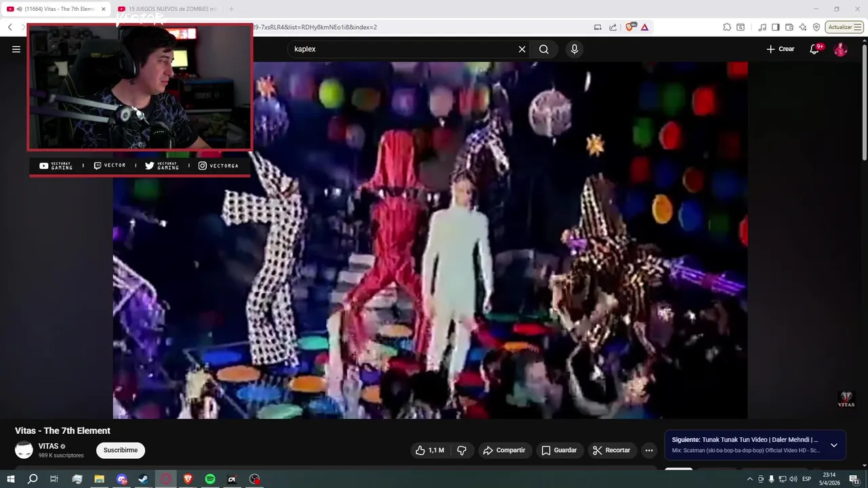The width and height of the screenshot is (868, 488).
Task: Go back in browser history
Action: (9, 27)
